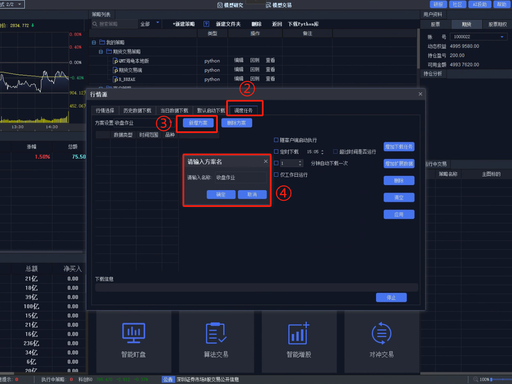Close the 请输入方案名 popup

click(x=266, y=161)
